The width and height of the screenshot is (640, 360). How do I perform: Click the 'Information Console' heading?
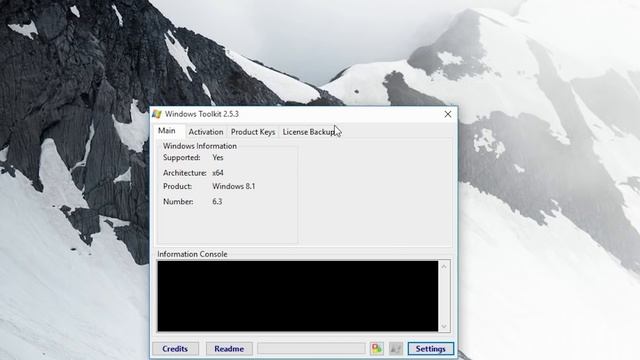pos(192,254)
